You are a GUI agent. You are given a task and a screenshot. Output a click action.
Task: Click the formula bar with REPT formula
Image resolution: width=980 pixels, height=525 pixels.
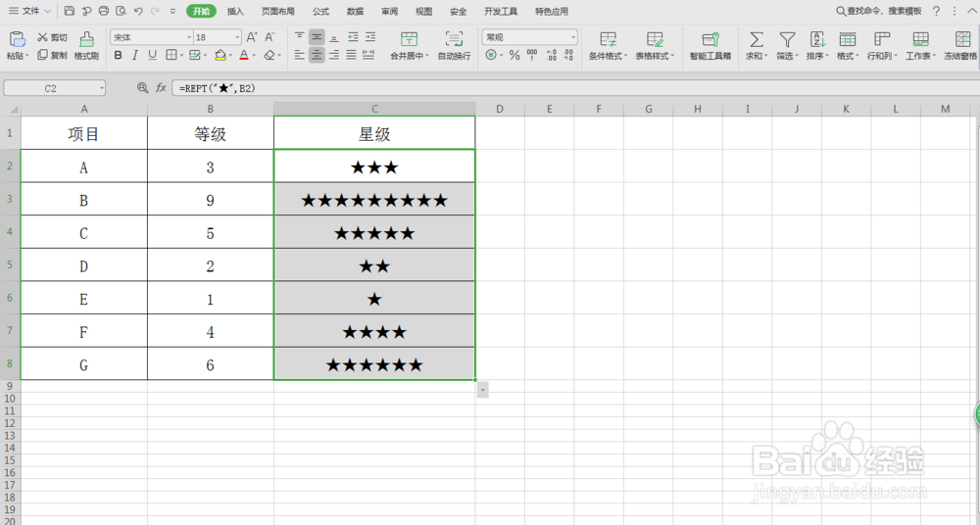[575, 88]
